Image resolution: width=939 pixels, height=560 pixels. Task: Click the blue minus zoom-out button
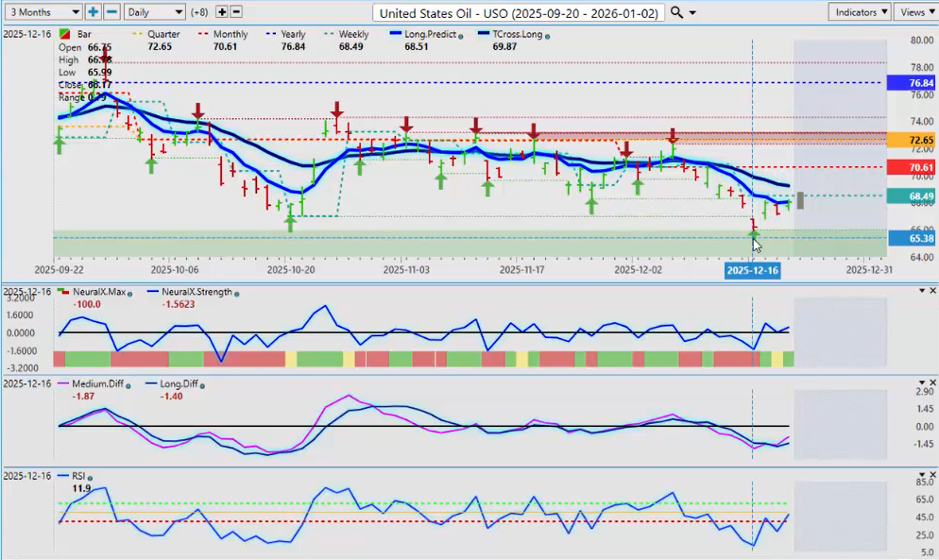pyautogui.click(x=111, y=12)
